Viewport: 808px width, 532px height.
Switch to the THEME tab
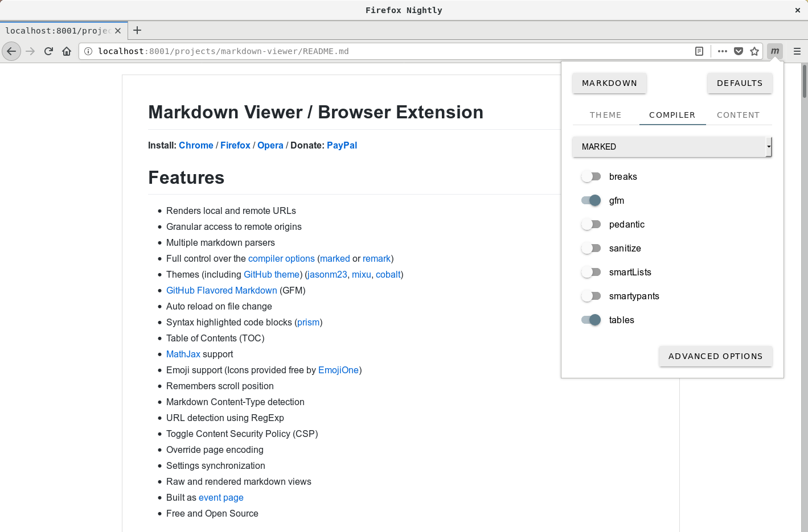(x=606, y=115)
